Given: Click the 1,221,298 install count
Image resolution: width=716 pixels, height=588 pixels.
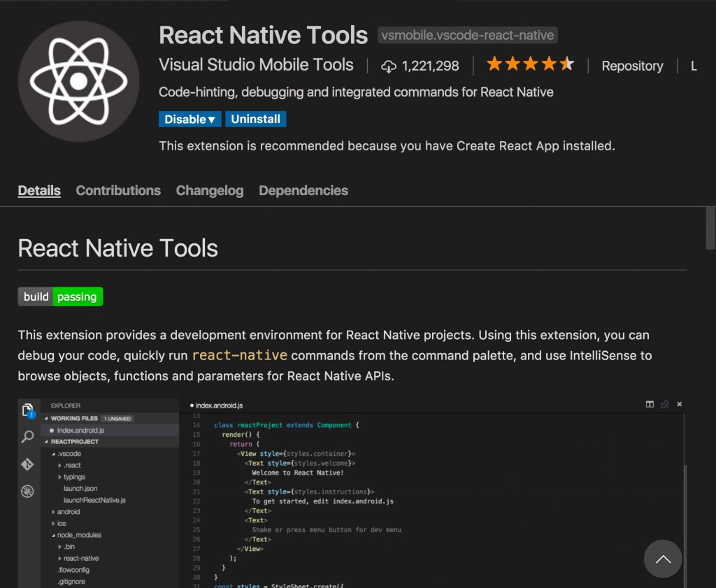Looking at the screenshot, I should (430, 66).
